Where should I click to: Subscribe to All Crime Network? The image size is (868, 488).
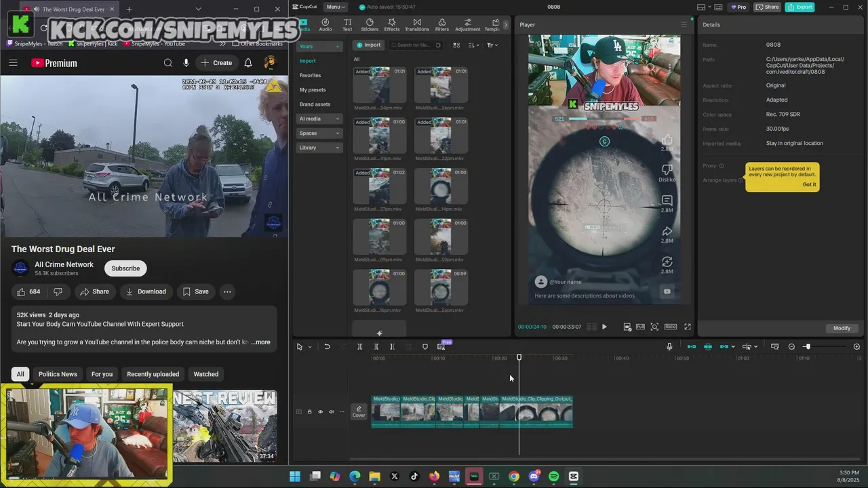[x=125, y=268]
